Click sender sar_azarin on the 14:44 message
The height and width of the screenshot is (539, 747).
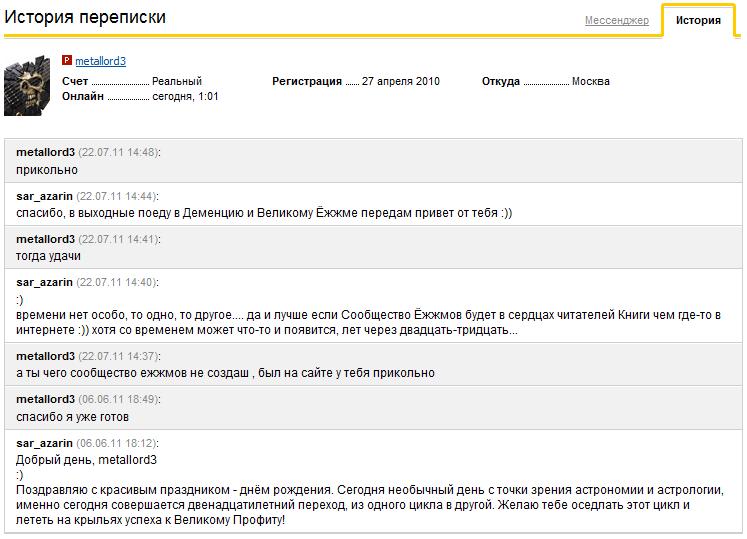44,196
